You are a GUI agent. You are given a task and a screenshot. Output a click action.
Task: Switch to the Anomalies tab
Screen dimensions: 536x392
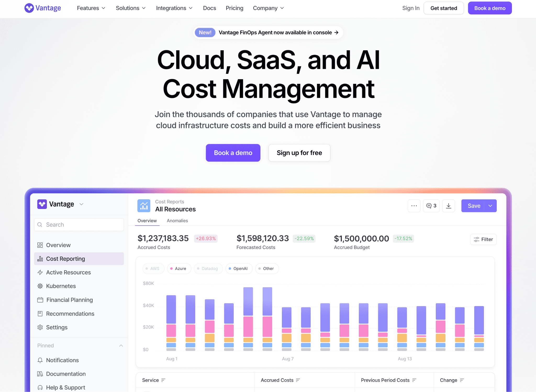click(x=177, y=221)
